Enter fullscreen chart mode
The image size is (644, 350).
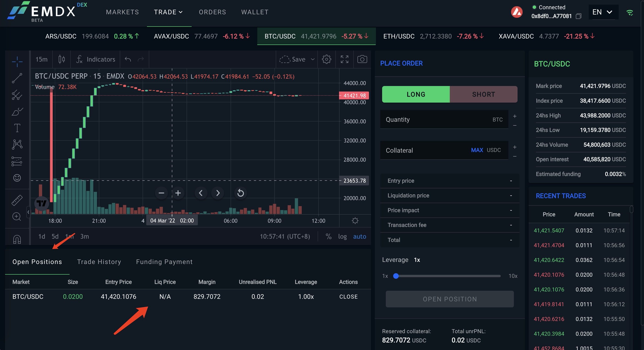tap(344, 59)
